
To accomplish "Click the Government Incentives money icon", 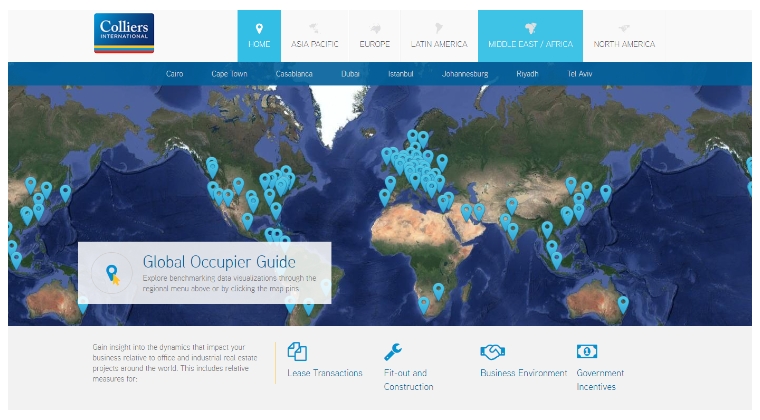I will (587, 351).
